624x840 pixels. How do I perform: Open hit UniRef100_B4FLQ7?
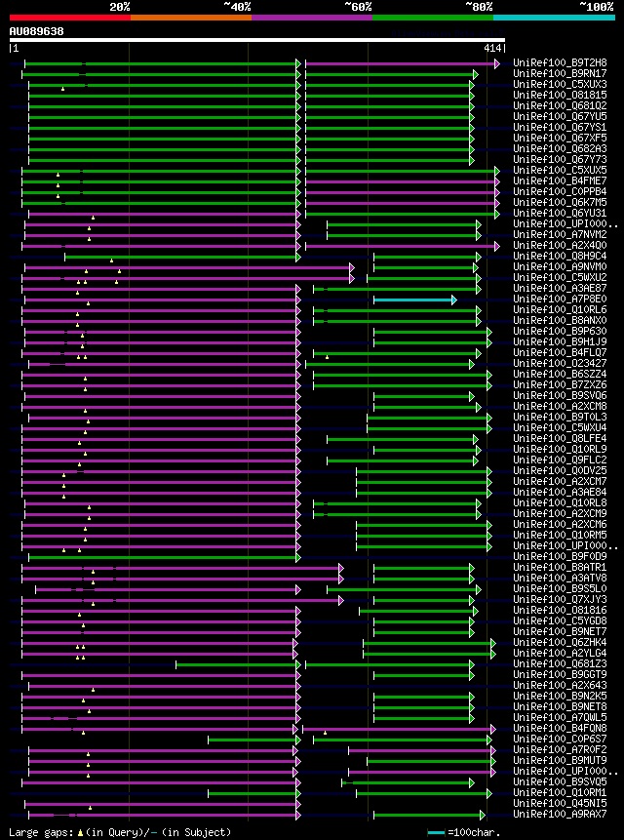(x=560, y=352)
